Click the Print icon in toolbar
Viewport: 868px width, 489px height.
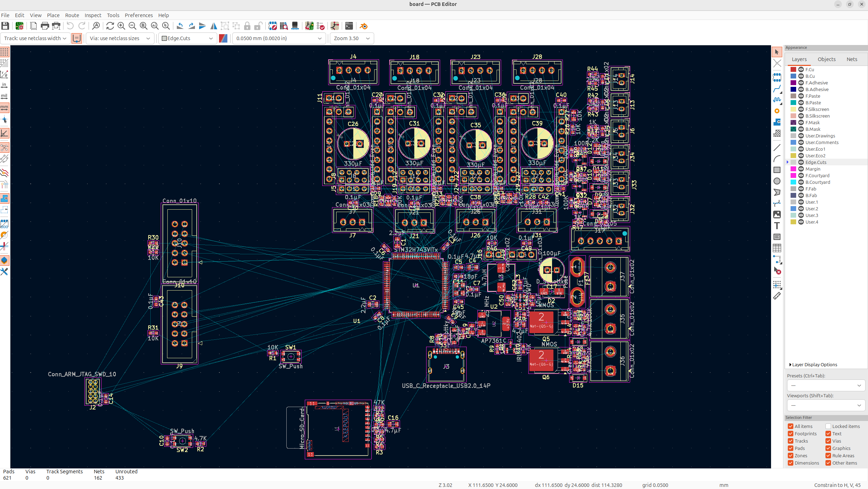coord(45,26)
